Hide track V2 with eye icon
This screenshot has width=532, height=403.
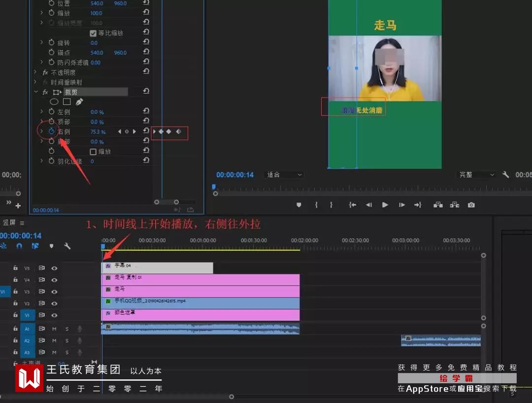pyautogui.click(x=54, y=303)
